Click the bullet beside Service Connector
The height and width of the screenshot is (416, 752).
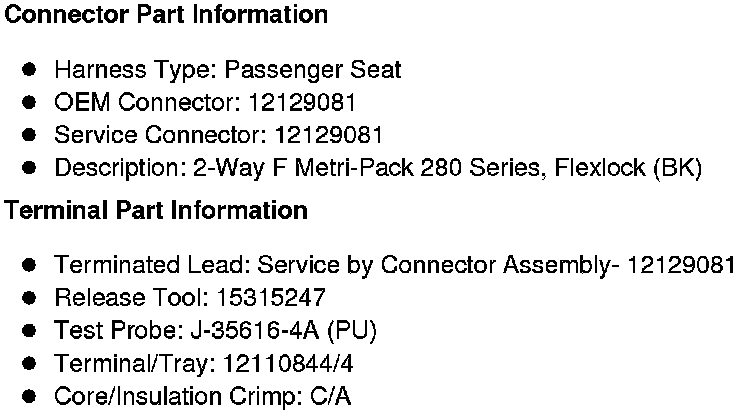tap(30, 135)
